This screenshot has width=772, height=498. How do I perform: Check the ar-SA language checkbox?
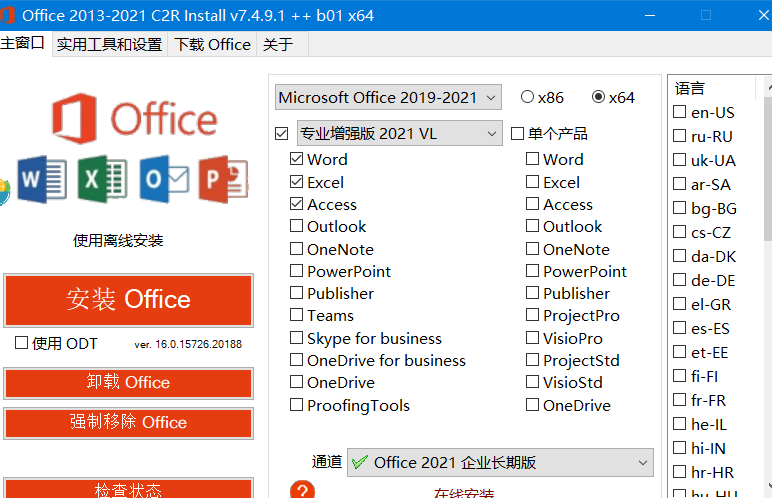click(x=679, y=184)
